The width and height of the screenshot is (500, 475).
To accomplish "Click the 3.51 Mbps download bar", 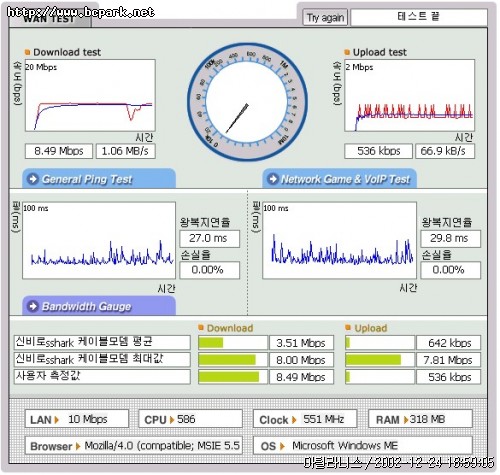I will [233, 343].
